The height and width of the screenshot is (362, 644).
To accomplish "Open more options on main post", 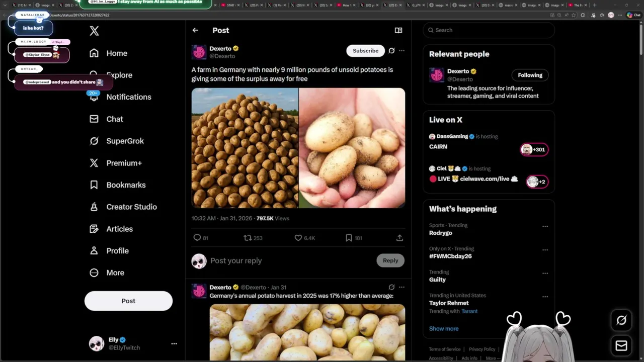I will coord(401,50).
